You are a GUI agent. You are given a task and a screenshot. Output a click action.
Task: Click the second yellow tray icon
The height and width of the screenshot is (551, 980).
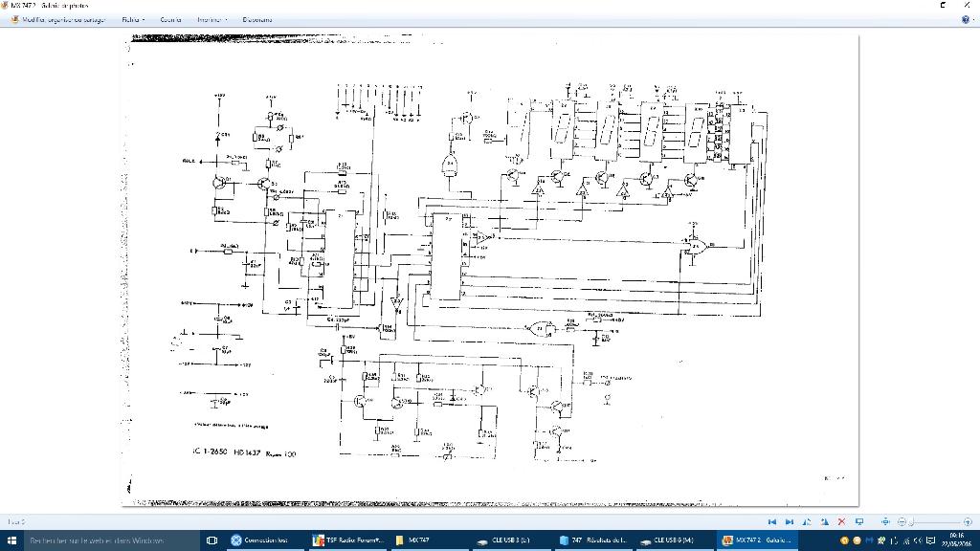tap(857, 540)
